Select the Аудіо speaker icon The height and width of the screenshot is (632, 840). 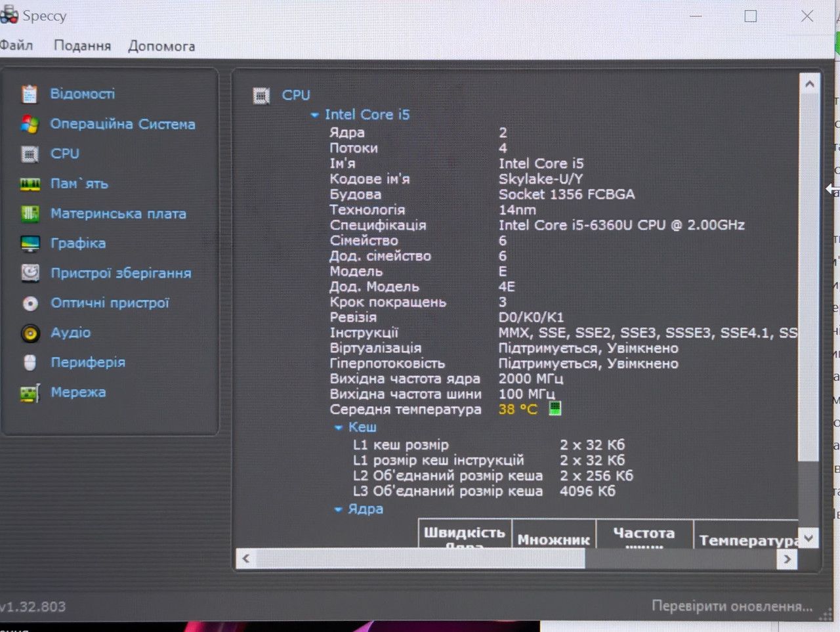(x=30, y=333)
